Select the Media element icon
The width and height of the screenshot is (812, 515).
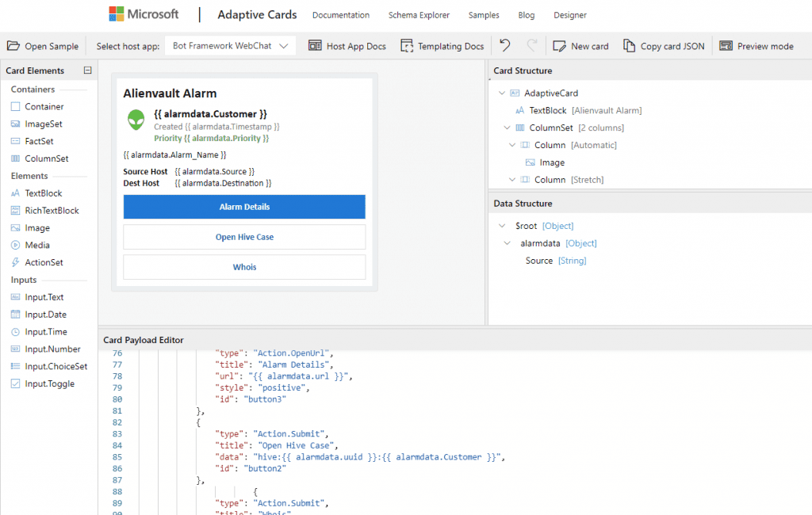(x=16, y=245)
